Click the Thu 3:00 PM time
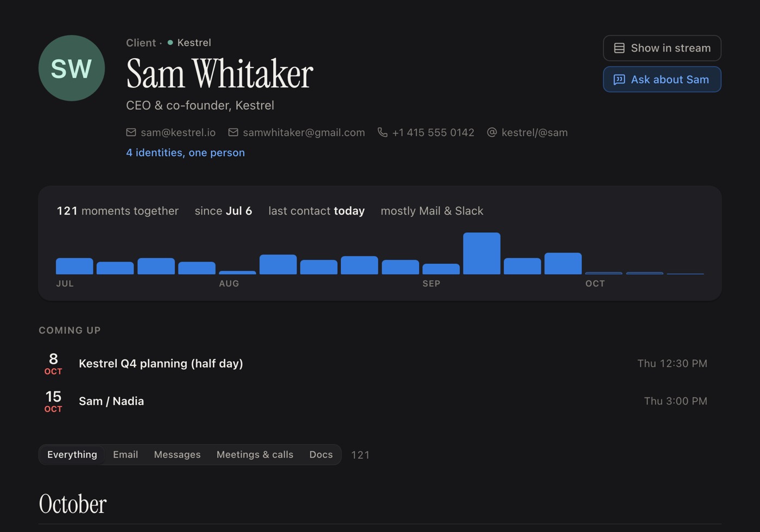 click(x=675, y=401)
